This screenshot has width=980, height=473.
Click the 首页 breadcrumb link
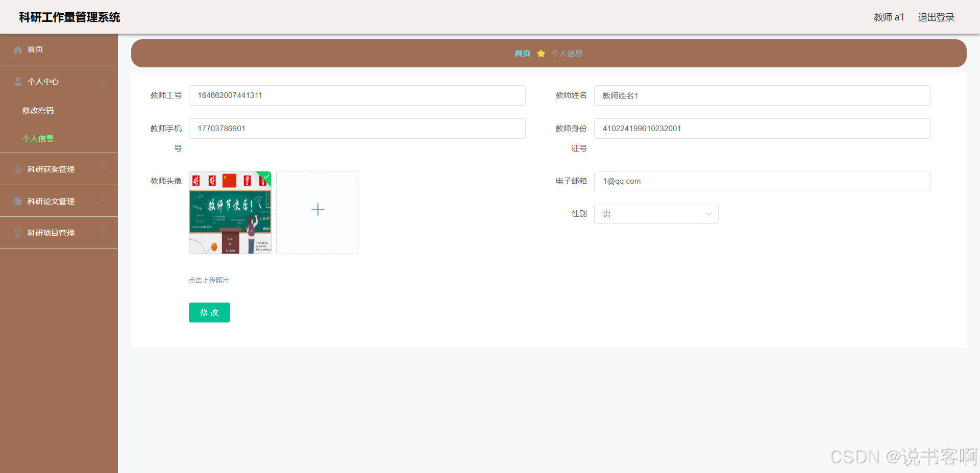(522, 54)
